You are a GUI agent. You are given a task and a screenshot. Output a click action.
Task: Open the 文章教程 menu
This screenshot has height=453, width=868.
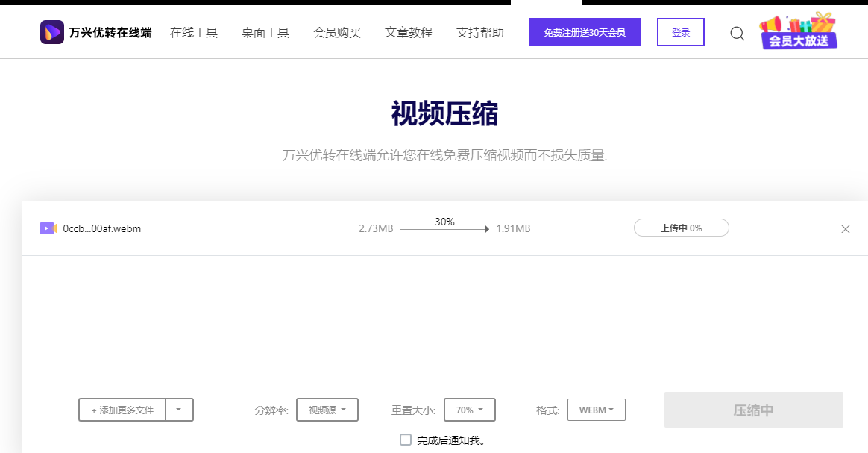pos(408,32)
